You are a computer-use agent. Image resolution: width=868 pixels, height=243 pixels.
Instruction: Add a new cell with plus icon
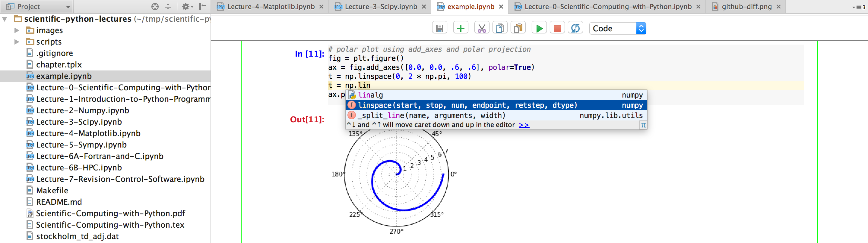461,28
